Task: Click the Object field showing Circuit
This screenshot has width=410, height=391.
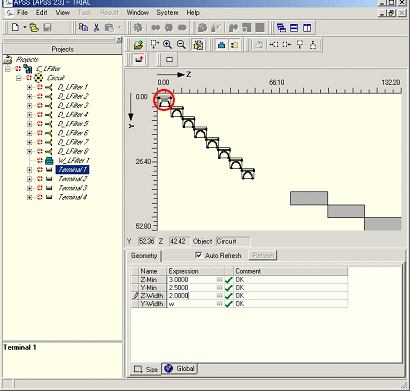Action: click(233, 241)
